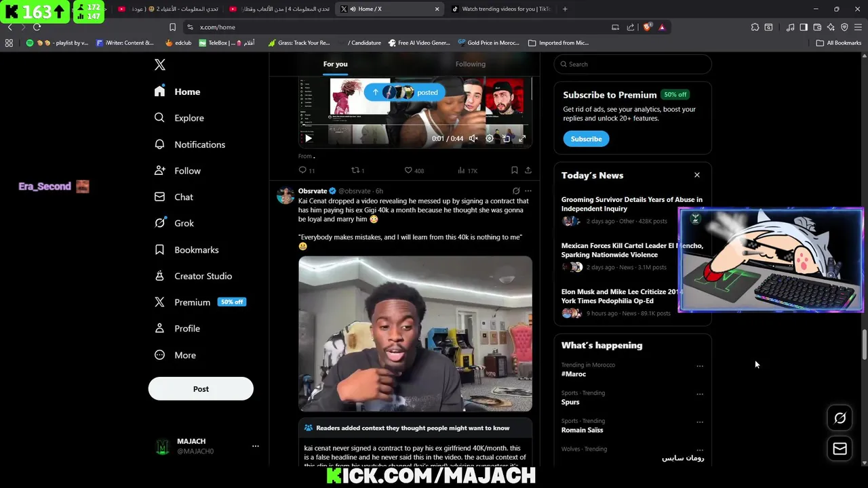Focus the X Search field
This screenshot has width=868, height=488.
633,64
